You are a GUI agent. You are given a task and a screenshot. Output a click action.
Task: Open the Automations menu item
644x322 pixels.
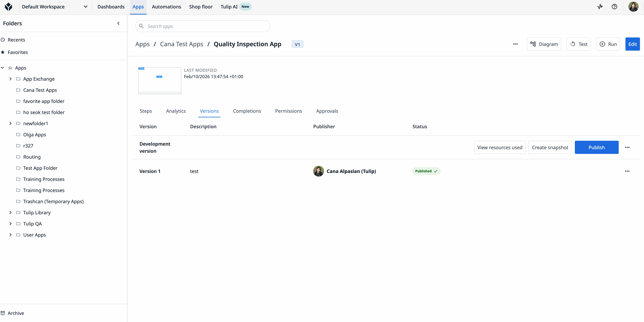[166, 7]
